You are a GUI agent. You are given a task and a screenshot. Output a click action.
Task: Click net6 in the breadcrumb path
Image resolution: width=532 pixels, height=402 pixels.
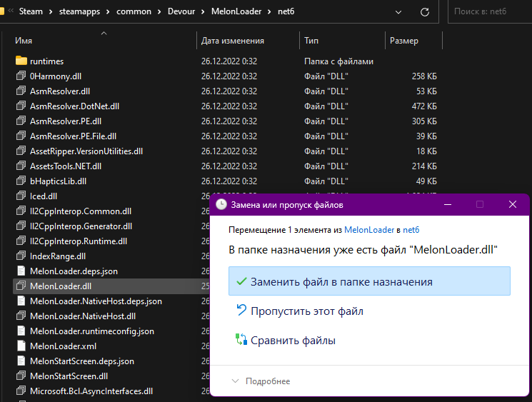[286, 11]
